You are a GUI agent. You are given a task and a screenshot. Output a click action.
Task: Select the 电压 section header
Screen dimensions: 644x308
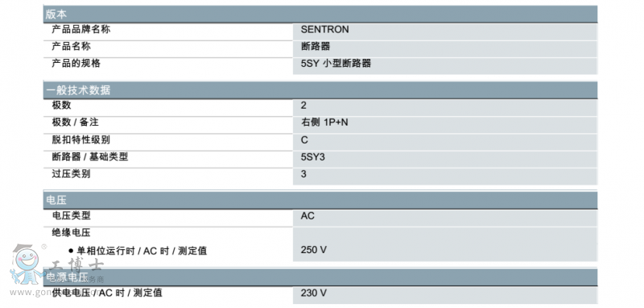coord(320,200)
